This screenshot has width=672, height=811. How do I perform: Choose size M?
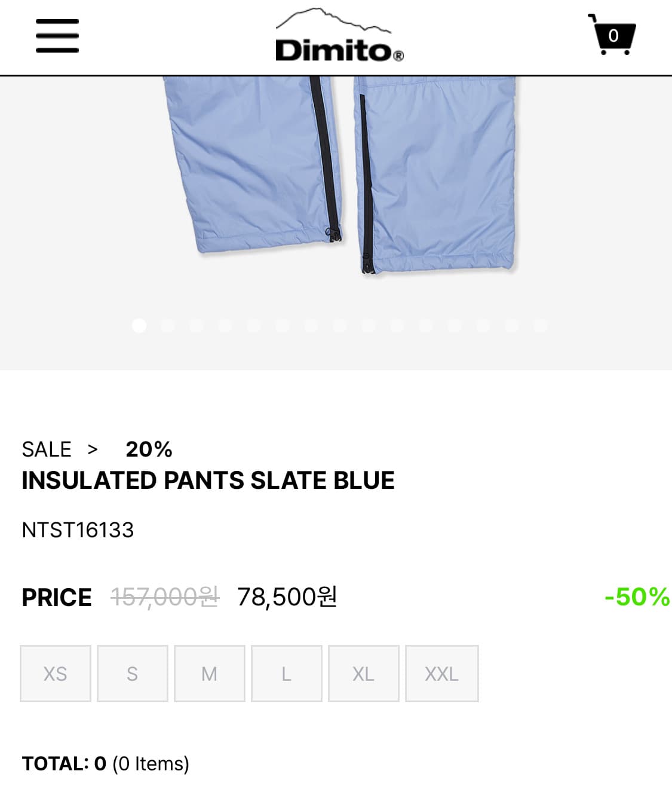pyautogui.click(x=210, y=674)
